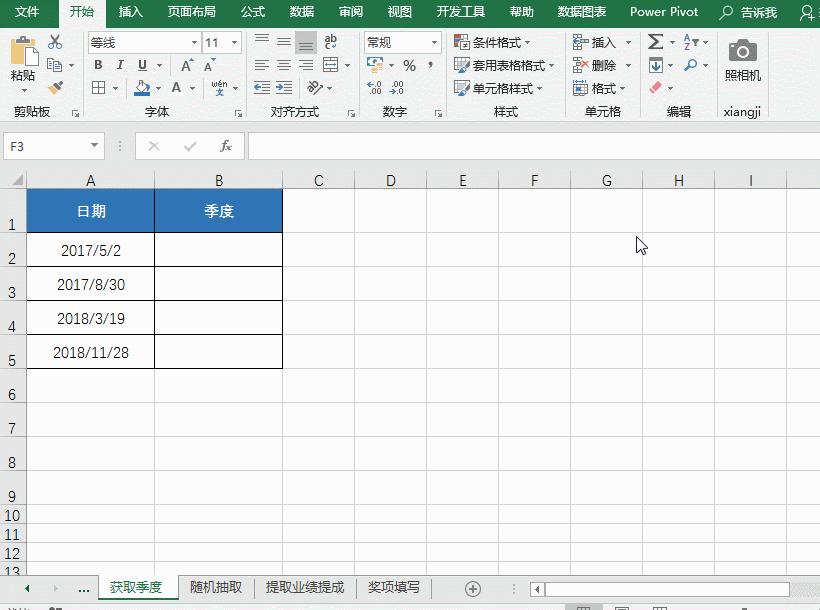
Task: Open the 常规 number format dropdown
Action: coord(434,42)
